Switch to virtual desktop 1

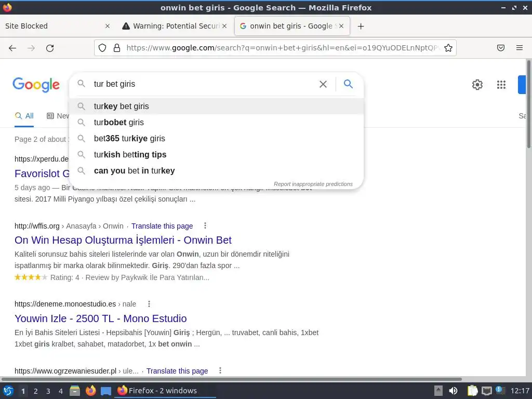point(23,391)
